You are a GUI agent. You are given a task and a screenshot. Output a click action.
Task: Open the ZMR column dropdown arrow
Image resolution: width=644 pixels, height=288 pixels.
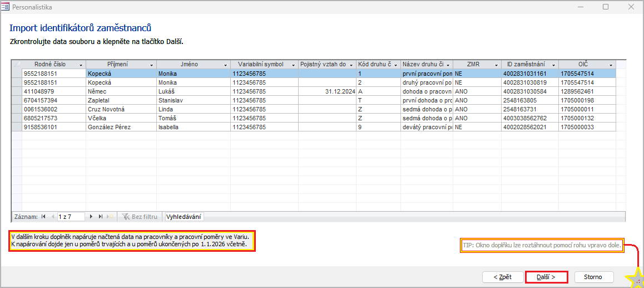pos(496,65)
